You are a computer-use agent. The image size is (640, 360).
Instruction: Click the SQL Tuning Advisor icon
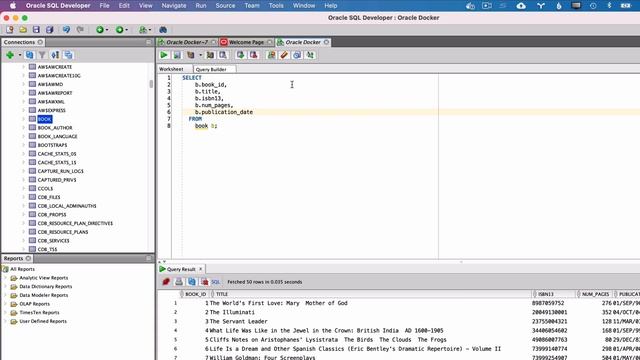[223, 55]
